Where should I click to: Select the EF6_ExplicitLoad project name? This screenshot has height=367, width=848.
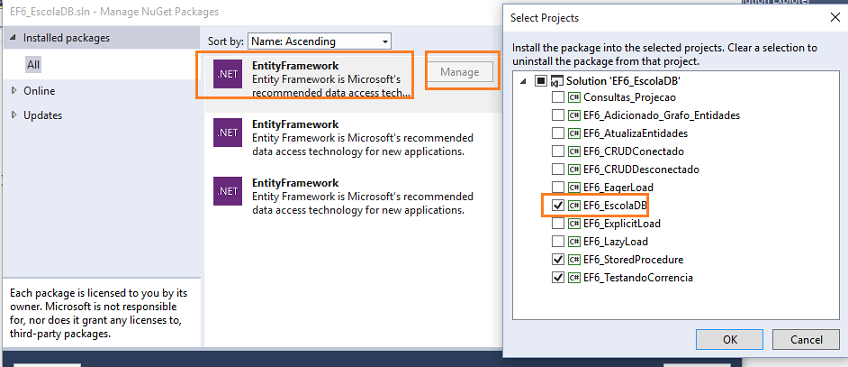pyautogui.click(x=622, y=223)
